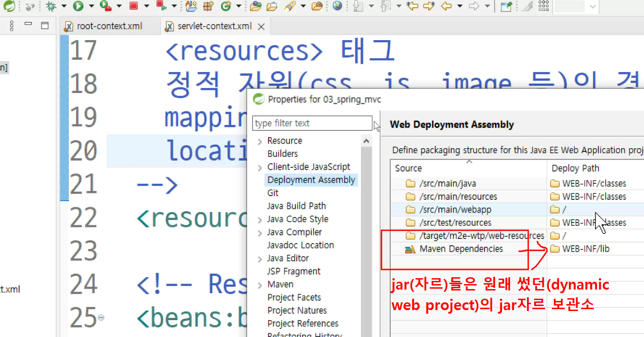Click the folder icon with colored dots
This screenshot has height=337, width=644.
click(x=256, y=6)
